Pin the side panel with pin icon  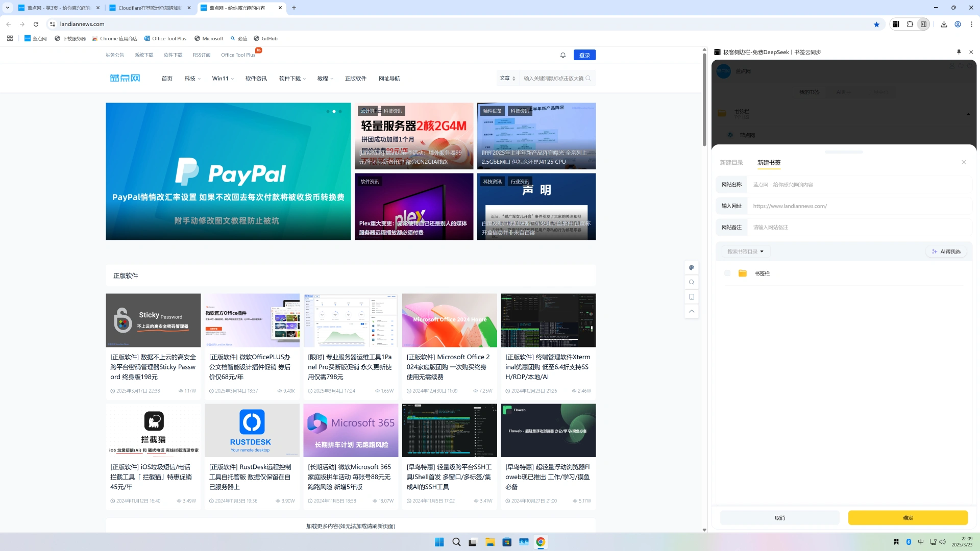pyautogui.click(x=959, y=52)
